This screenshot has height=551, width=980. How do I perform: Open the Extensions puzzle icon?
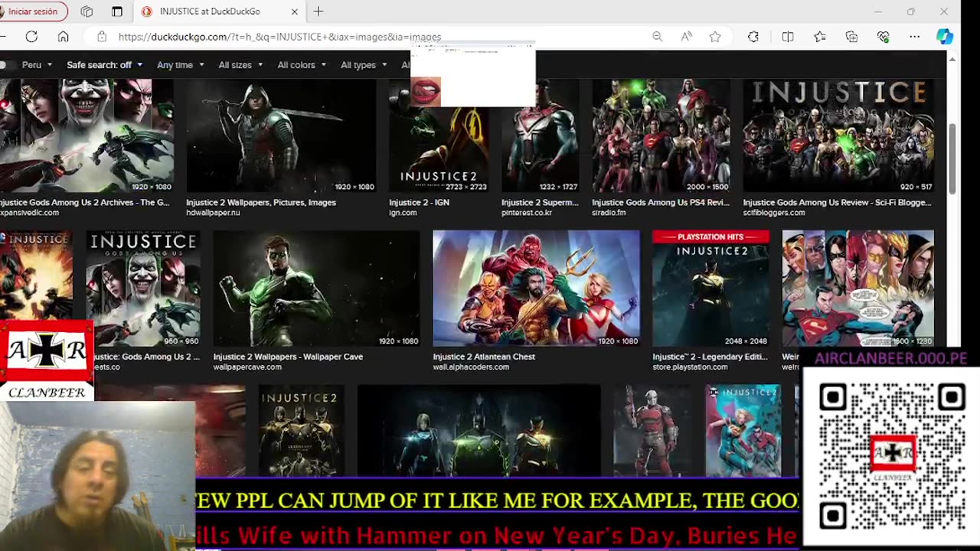coord(753,37)
